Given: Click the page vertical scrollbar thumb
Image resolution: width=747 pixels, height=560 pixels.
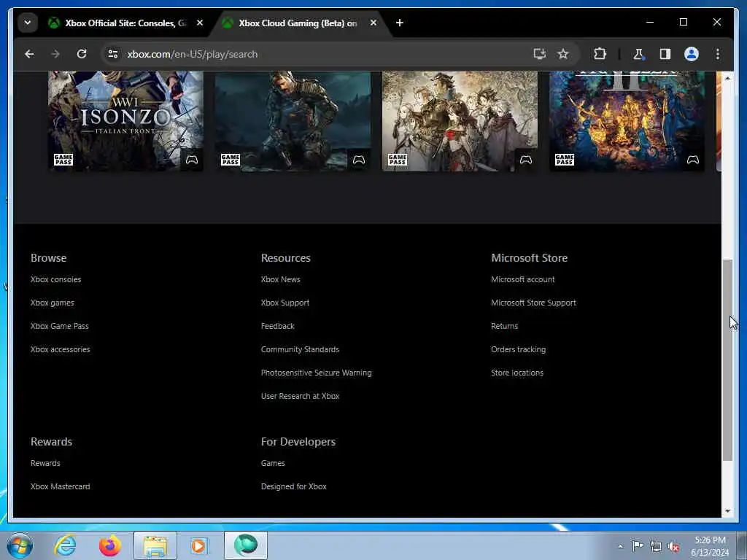Looking at the screenshot, I should (727, 360).
